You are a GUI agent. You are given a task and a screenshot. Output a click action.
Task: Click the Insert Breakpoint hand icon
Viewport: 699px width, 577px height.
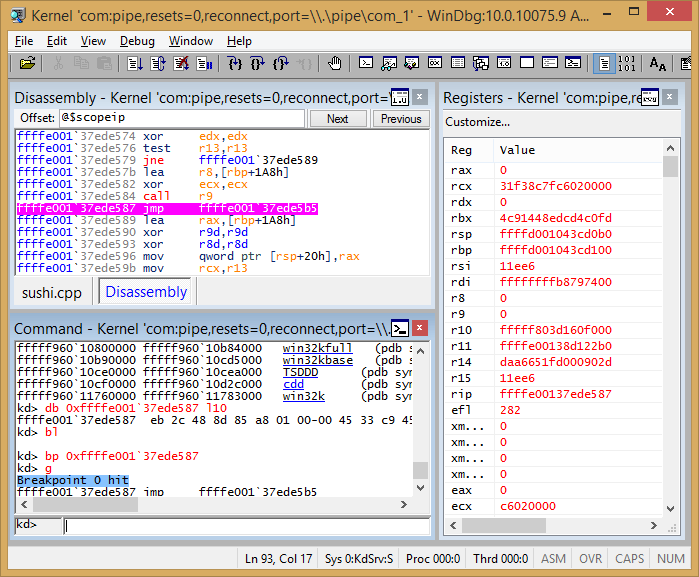click(335, 64)
